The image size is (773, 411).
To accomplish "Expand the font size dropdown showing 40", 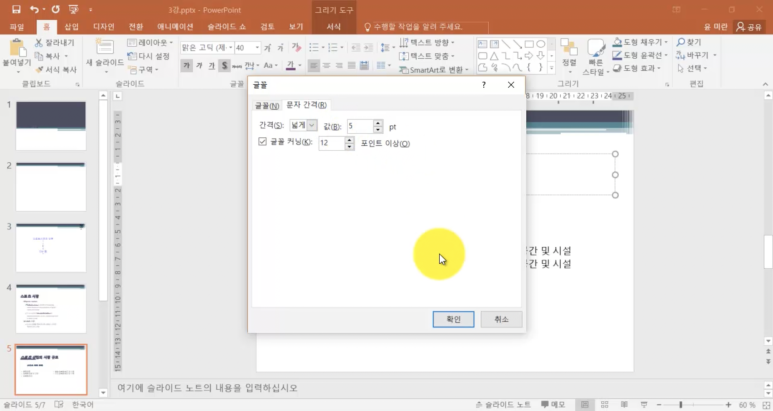I will click(x=257, y=47).
